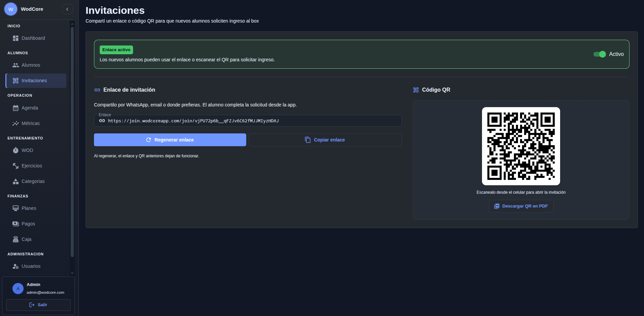Collapse the sidebar with the chevron button
This screenshot has height=316, width=644.
pyautogui.click(x=67, y=9)
